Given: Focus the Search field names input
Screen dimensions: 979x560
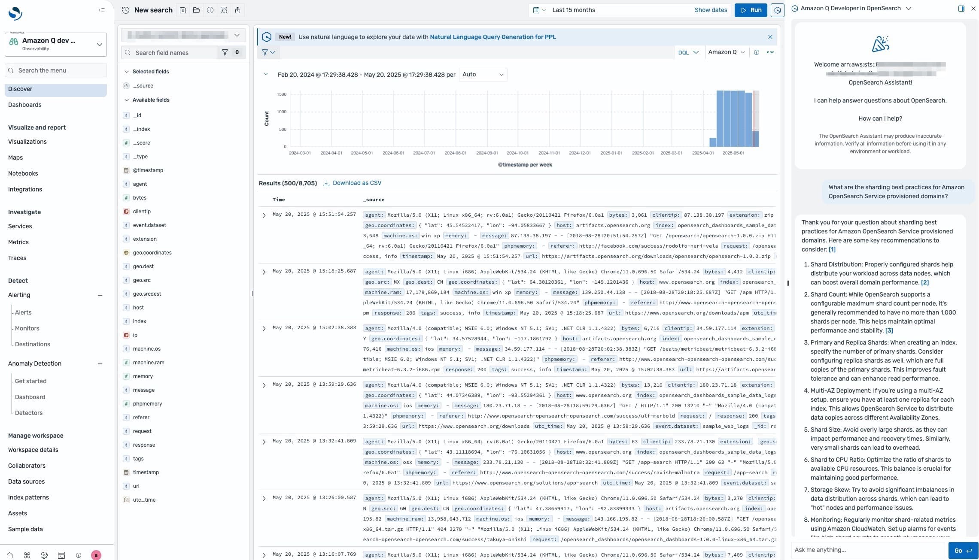Looking at the screenshot, I should [x=170, y=52].
